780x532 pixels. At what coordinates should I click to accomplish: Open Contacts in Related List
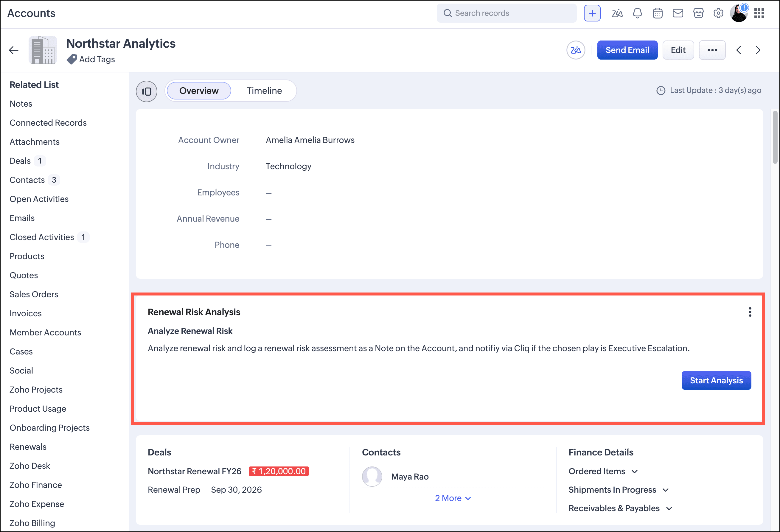click(27, 180)
